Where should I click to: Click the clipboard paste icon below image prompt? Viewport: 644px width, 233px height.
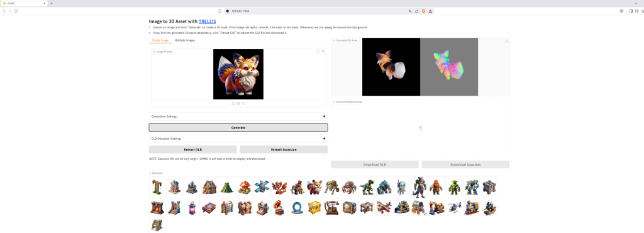tap(243, 103)
